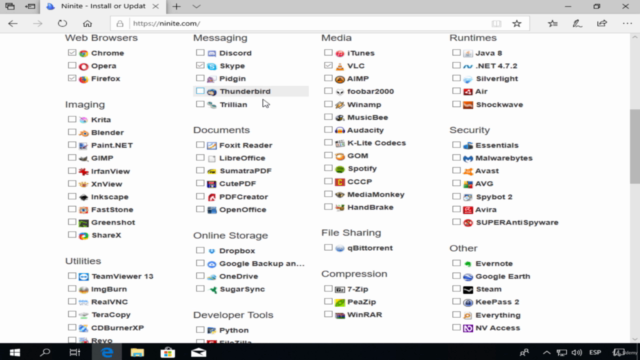Screen dimensions: 640x360
Task: Open taskbar Search
Action: (45, 353)
